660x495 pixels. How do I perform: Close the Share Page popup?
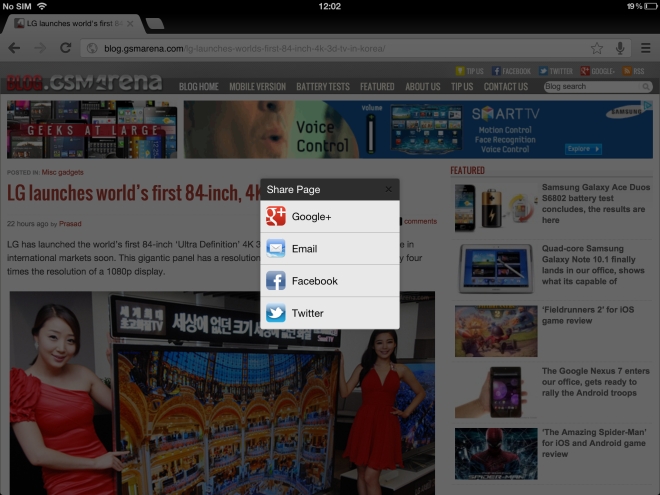click(x=388, y=189)
